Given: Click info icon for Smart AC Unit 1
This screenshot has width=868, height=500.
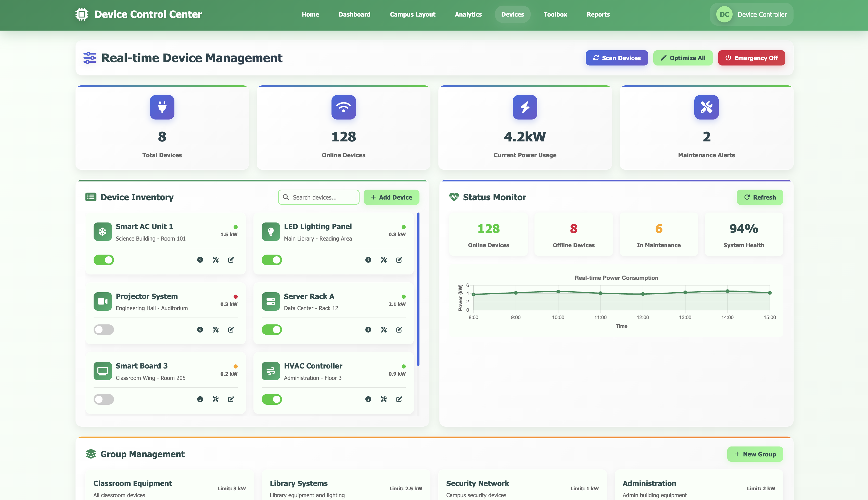Looking at the screenshot, I should point(200,260).
